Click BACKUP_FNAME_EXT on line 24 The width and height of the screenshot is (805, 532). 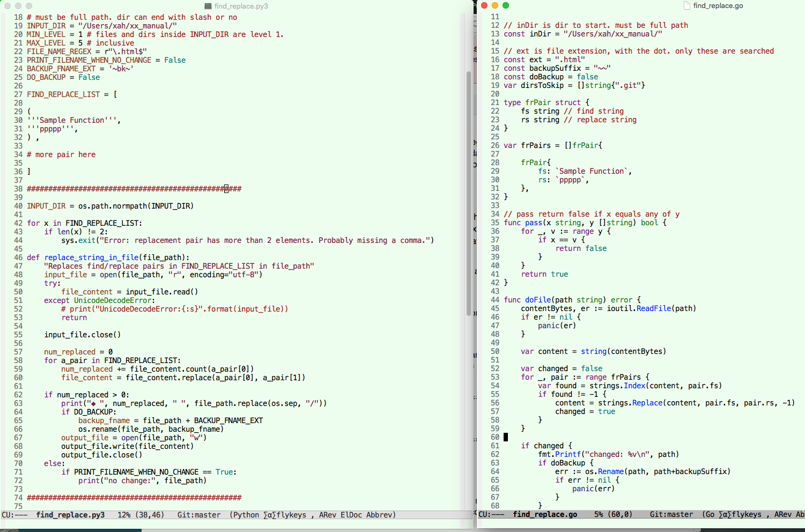[61, 69]
